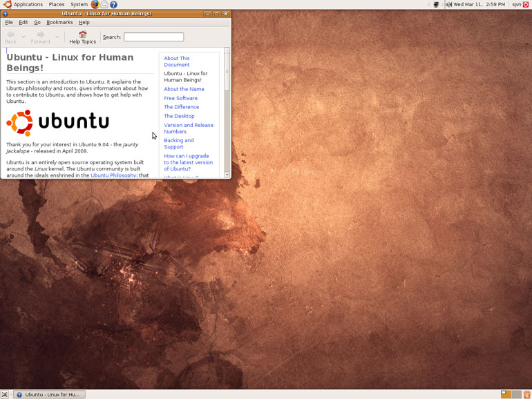Click the red power button in top panel

pos(526,5)
